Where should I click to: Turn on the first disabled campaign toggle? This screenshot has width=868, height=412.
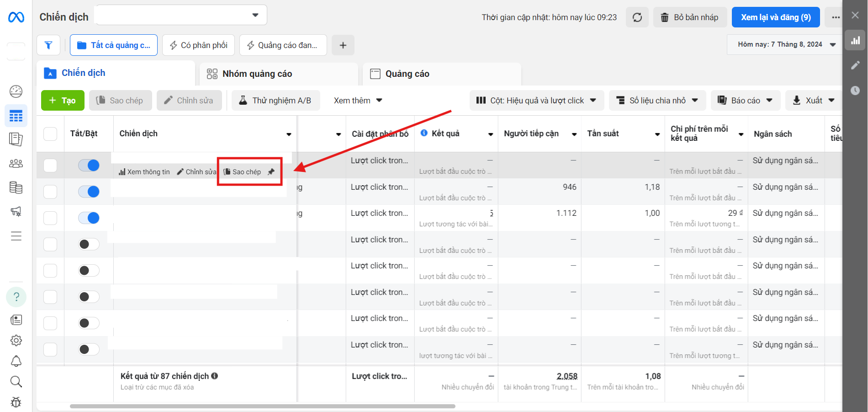point(89,244)
